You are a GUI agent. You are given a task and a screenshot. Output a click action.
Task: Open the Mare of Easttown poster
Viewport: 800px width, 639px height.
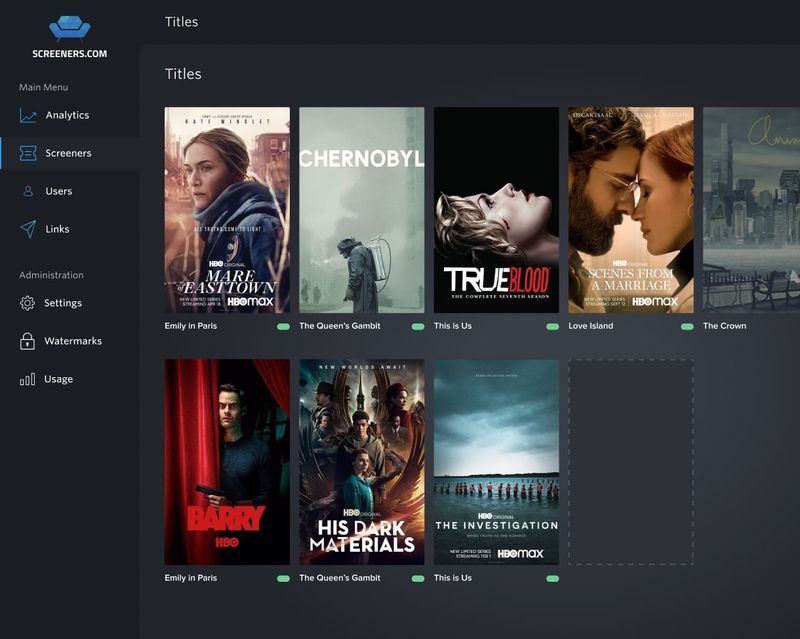click(227, 210)
